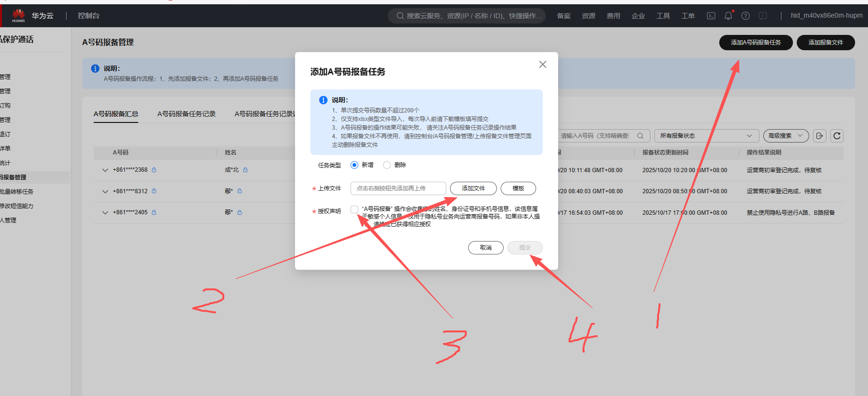Expand the row for +861****8312
Screen dimensions: 868x396
pyautogui.click(x=105, y=191)
